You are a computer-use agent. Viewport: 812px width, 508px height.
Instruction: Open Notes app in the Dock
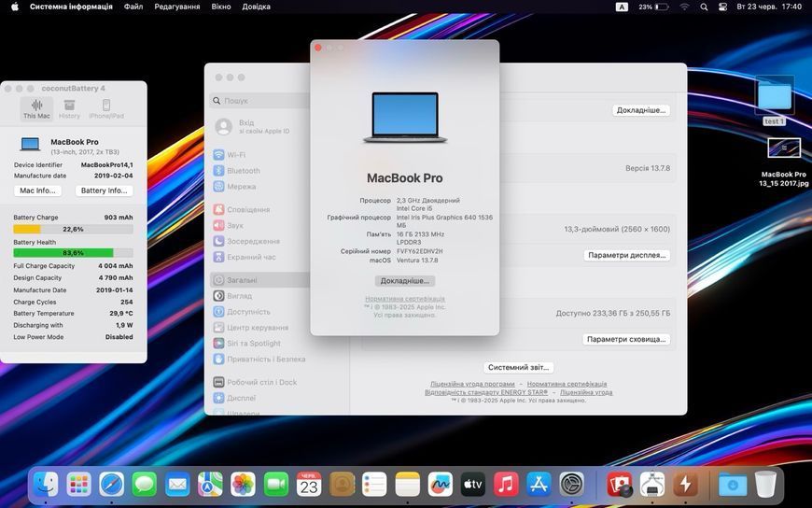pos(408,485)
